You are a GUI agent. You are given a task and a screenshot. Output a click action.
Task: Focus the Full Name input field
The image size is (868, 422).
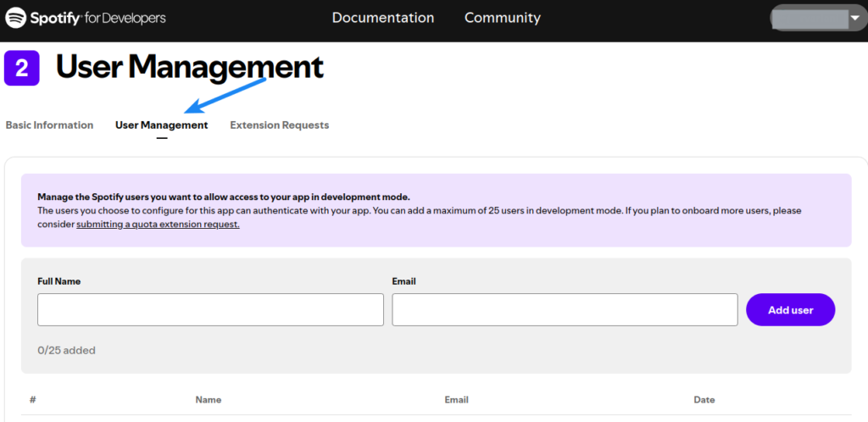pyautogui.click(x=210, y=310)
